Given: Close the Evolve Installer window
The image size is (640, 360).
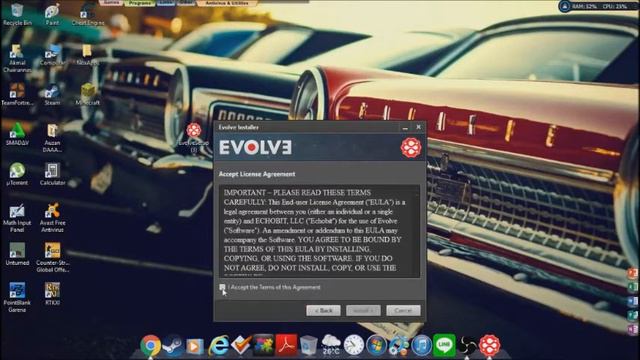Looking at the screenshot, I should [x=418, y=127].
